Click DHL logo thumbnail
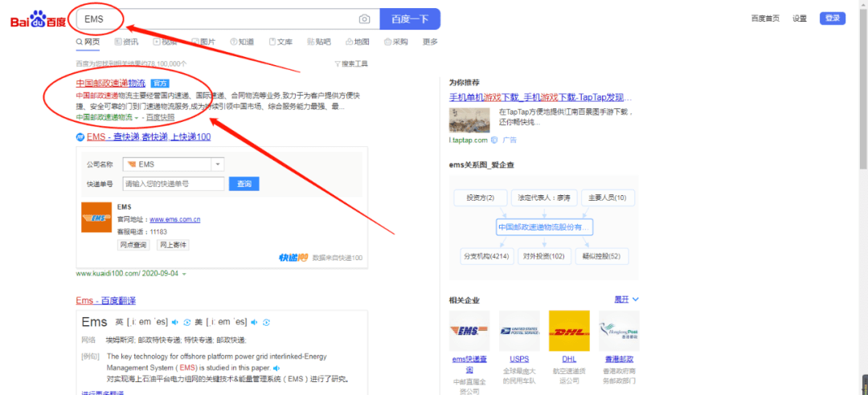Image resolution: width=868 pixels, height=395 pixels. pos(569,331)
